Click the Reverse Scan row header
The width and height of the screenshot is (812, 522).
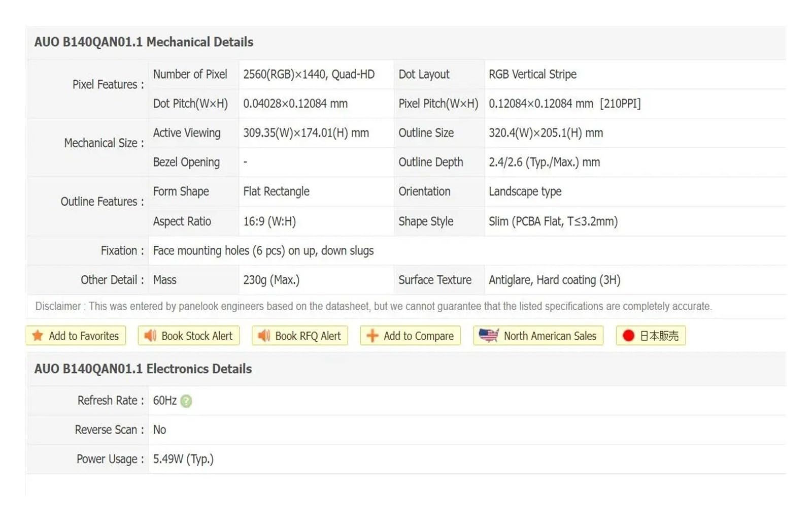coord(109,430)
